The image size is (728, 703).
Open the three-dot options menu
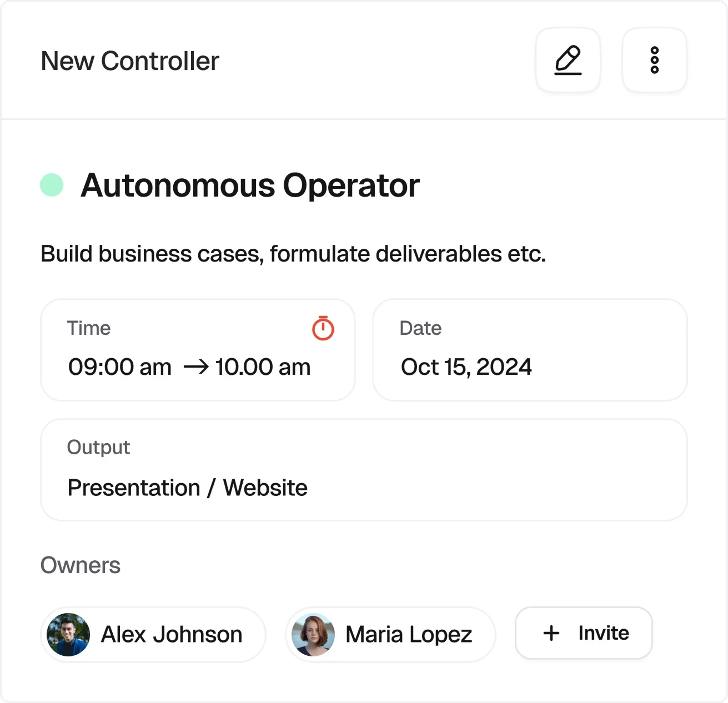[x=654, y=60]
